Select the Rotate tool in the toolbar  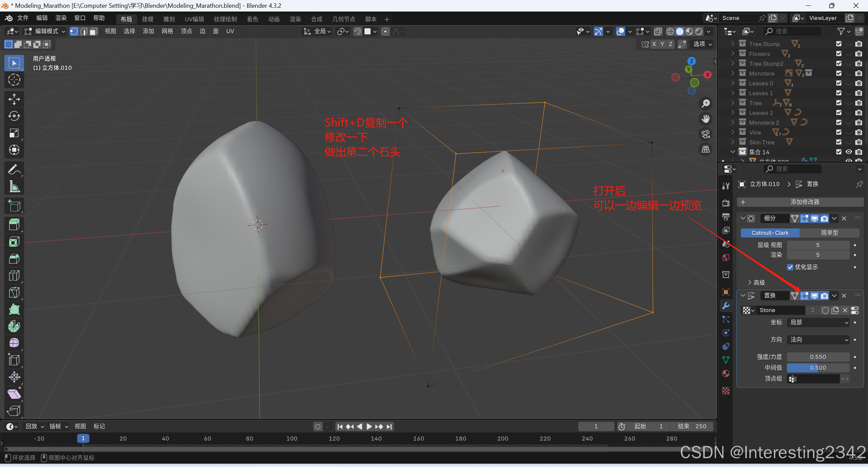point(14,116)
